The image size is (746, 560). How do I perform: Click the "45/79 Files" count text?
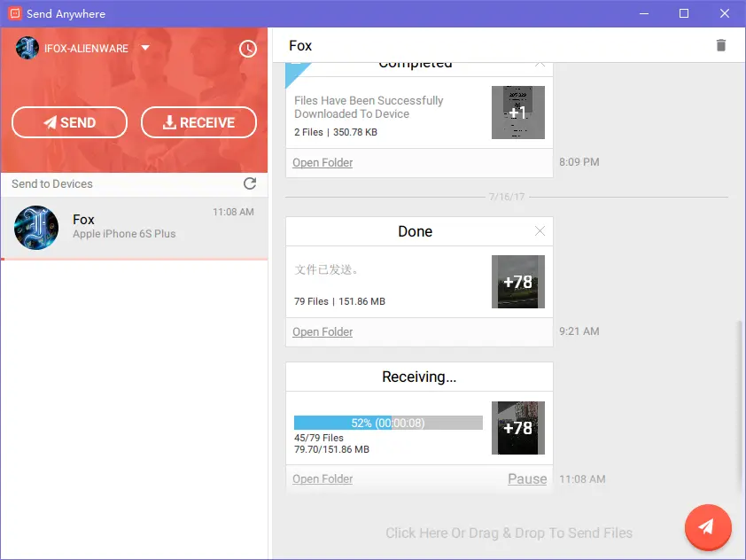pos(319,438)
